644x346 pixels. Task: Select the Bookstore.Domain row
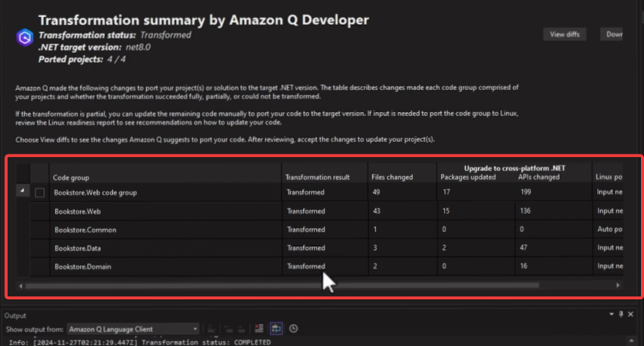(x=327, y=267)
